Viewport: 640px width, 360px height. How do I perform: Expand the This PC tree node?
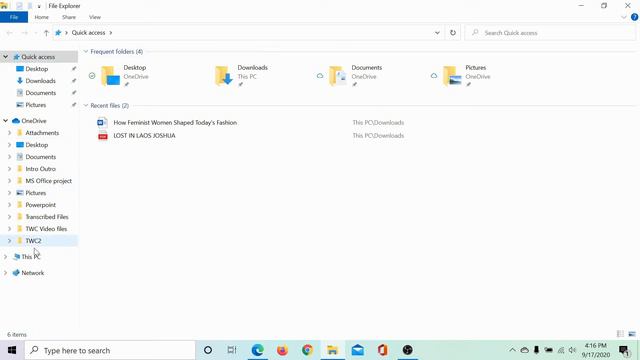[5, 257]
